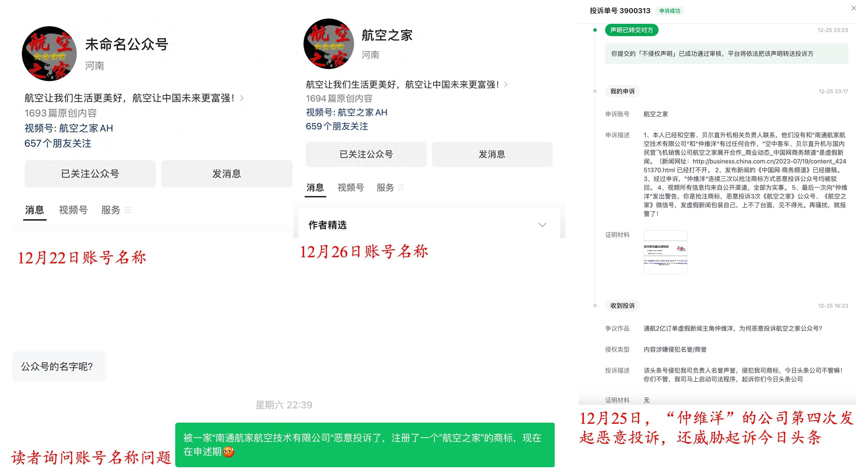Click 航空之家 account name heading

(387, 35)
